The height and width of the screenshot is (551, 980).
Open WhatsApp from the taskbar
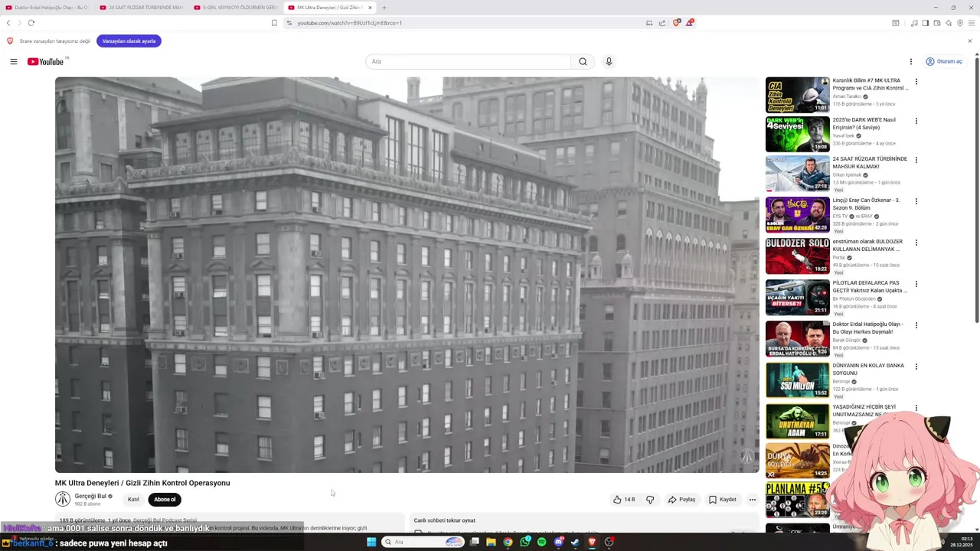click(524, 542)
